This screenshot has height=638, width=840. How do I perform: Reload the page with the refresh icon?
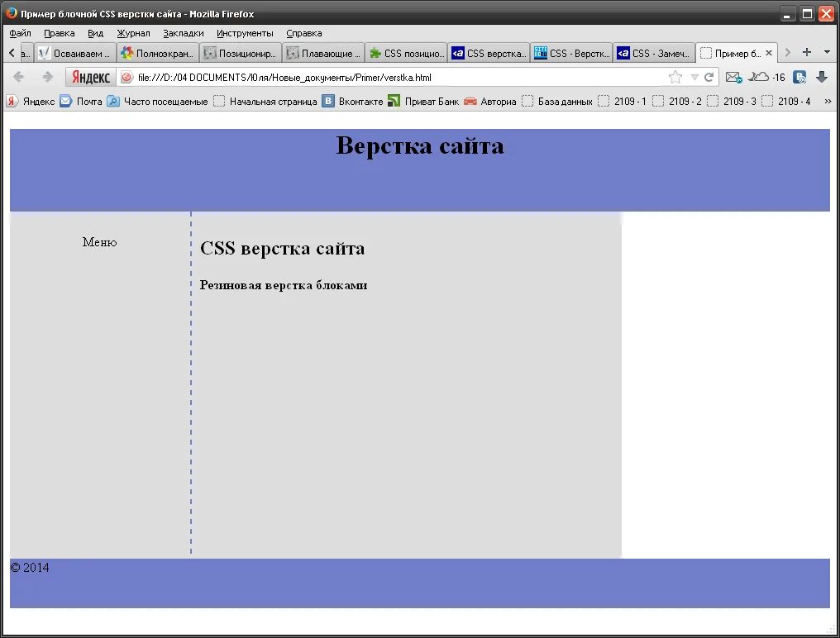709,77
